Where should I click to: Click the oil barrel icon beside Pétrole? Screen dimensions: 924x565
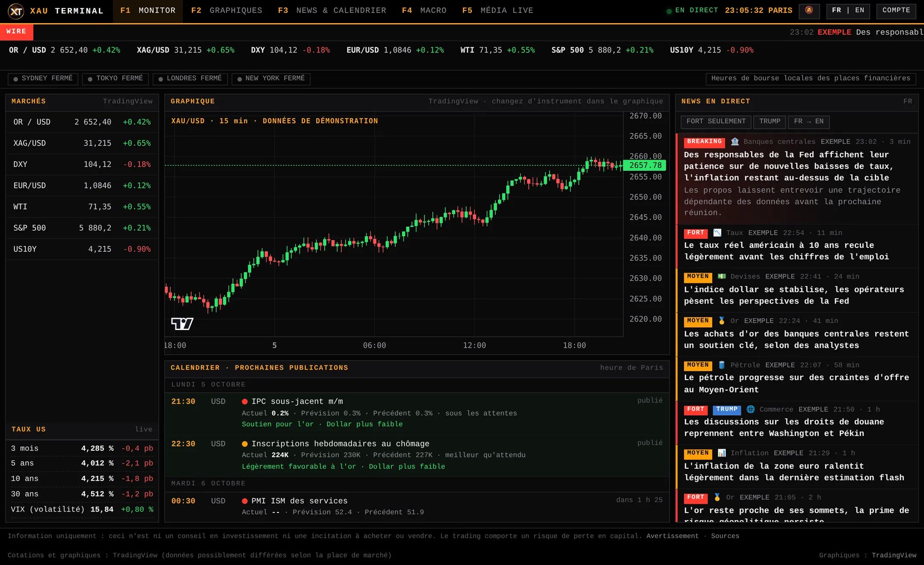[722, 365]
